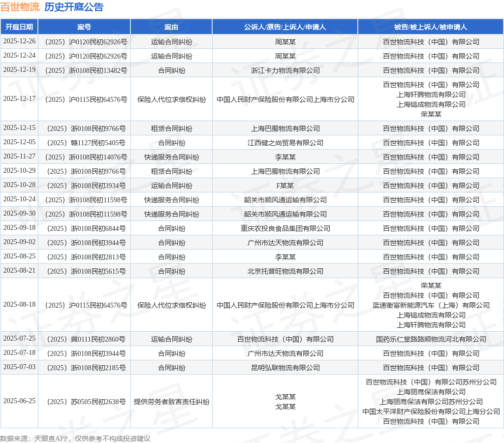Select the date cell 2025-09-02
The width and height of the screenshot is (504, 443).
pyautogui.click(x=19, y=242)
